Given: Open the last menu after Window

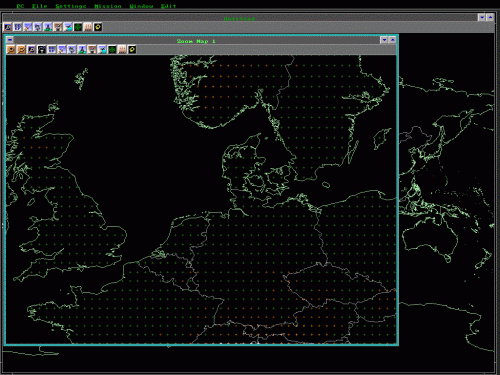Looking at the screenshot, I should pos(168,6).
